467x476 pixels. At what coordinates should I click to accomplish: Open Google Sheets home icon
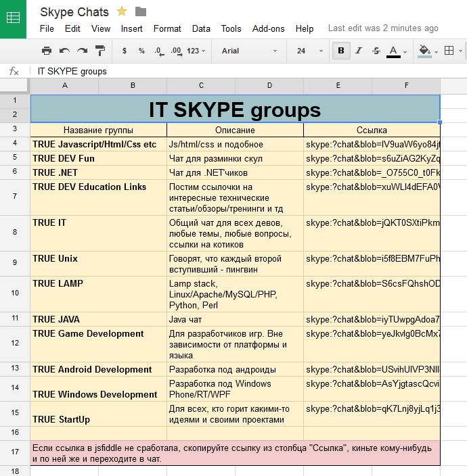pyautogui.click(x=13, y=19)
